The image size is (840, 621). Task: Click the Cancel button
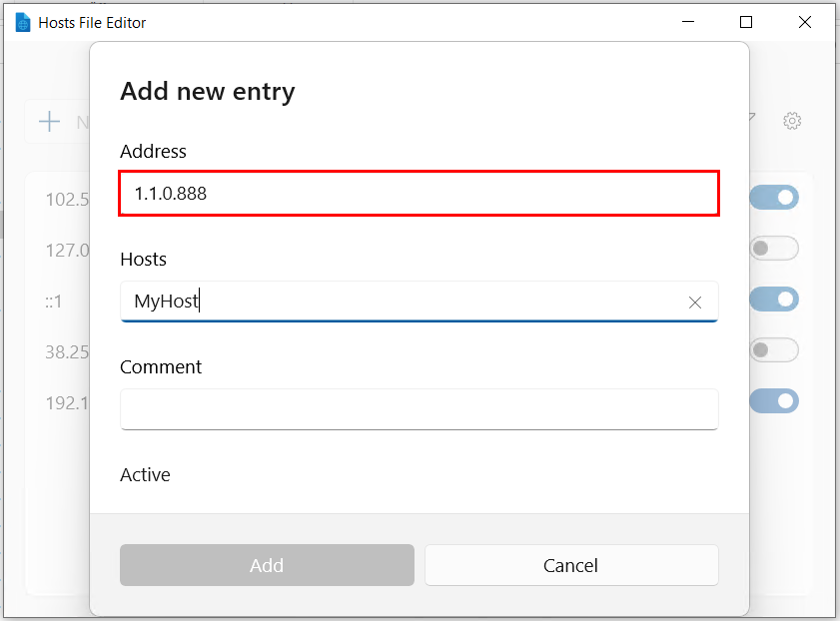click(x=571, y=565)
